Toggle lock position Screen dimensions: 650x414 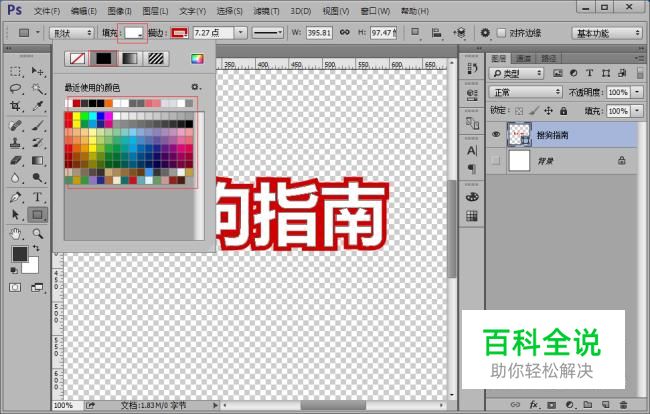tap(548, 111)
